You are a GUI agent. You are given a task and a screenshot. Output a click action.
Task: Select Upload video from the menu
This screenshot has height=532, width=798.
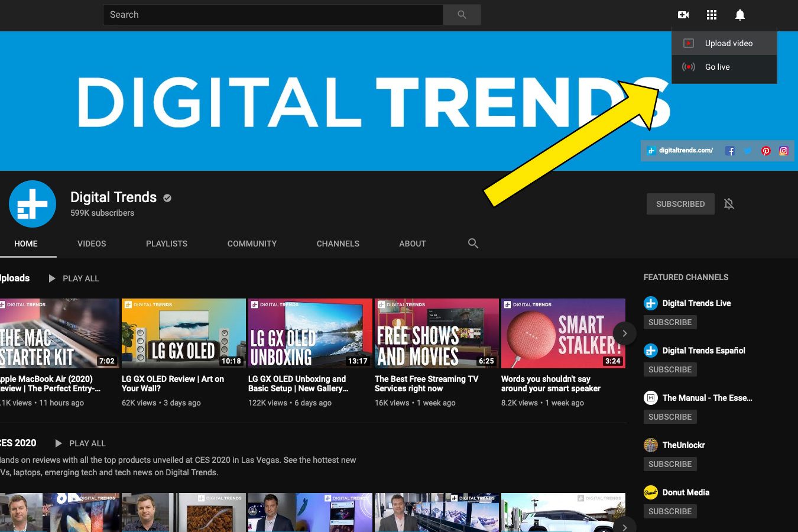(x=724, y=43)
